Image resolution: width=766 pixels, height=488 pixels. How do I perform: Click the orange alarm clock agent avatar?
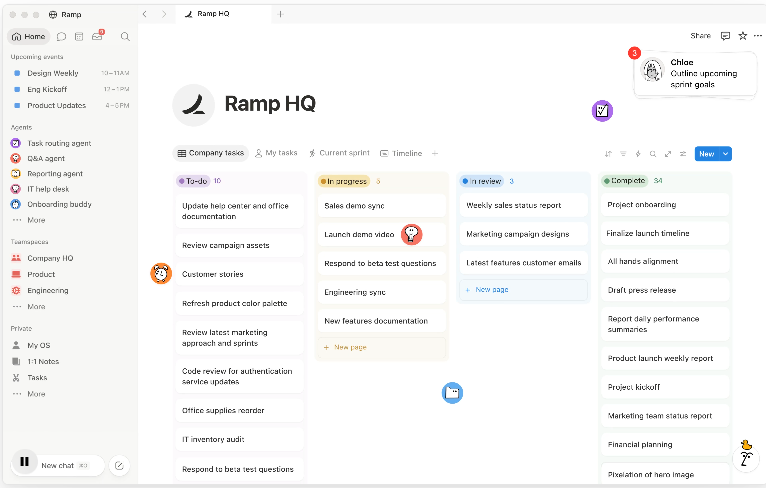click(x=161, y=273)
